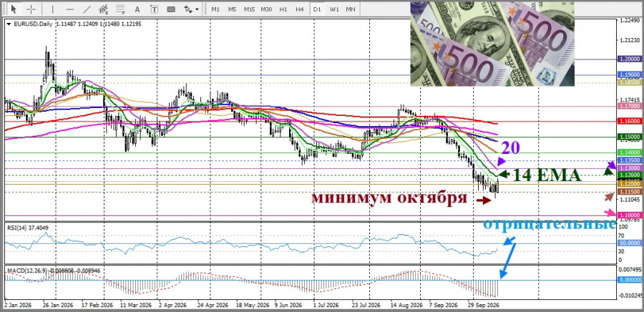Pick the equidistant channel tool
The height and width of the screenshot is (312, 644).
click(104, 9)
